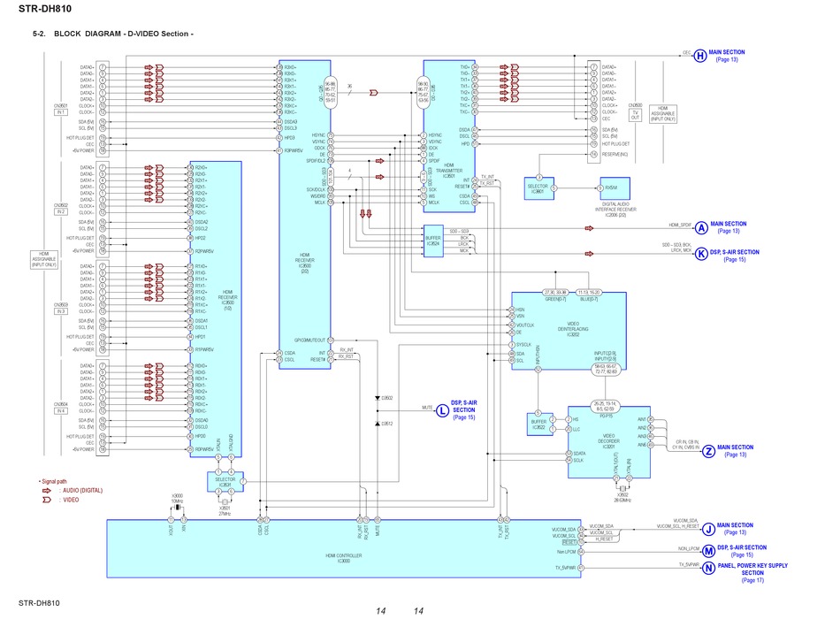Select the RX5/VI digital audio receiver block

(x=615, y=188)
